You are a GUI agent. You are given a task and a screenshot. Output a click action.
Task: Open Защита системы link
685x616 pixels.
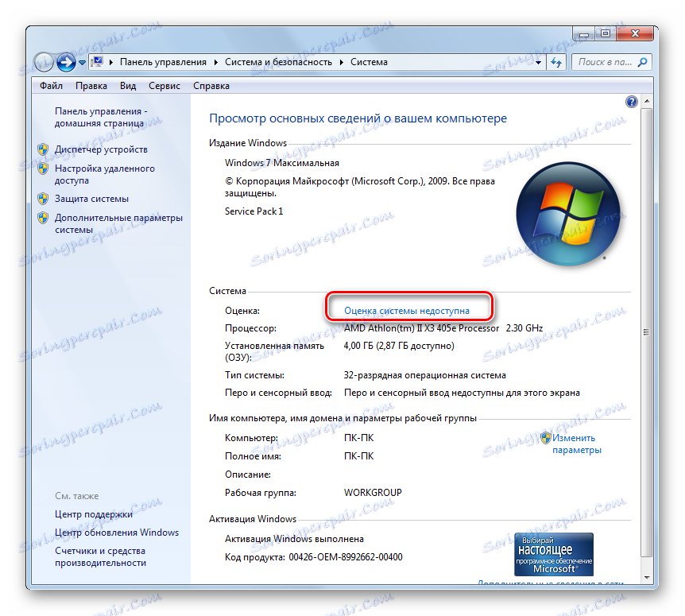pos(91,199)
